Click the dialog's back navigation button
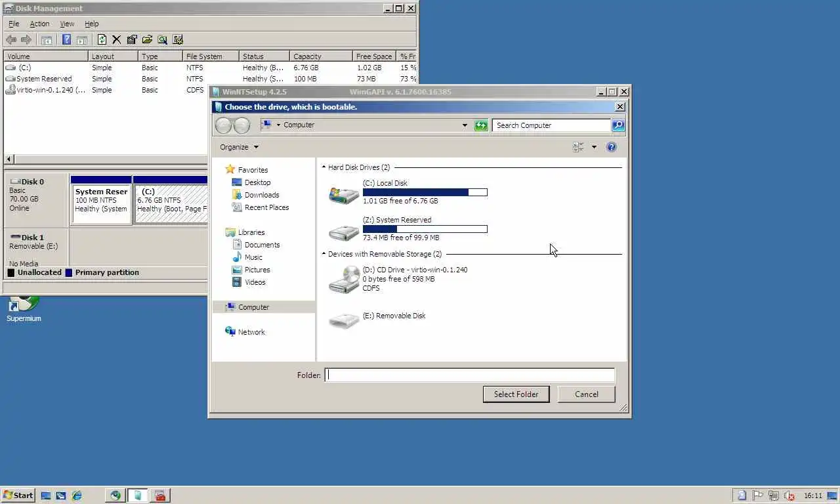The height and width of the screenshot is (504, 840). click(x=223, y=125)
